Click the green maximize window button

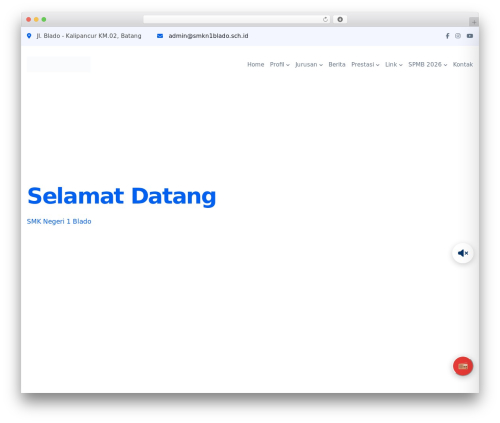pyautogui.click(x=44, y=19)
